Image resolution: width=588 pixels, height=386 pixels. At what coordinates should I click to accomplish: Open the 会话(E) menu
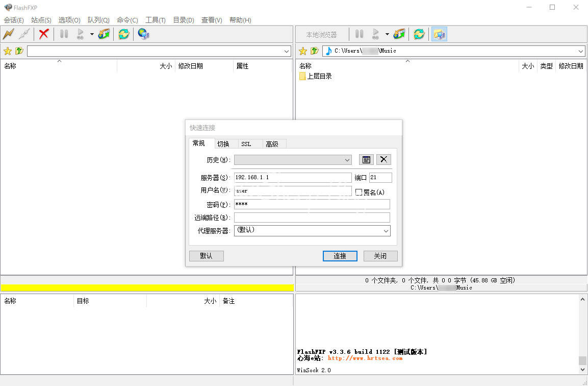pos(14,20)
